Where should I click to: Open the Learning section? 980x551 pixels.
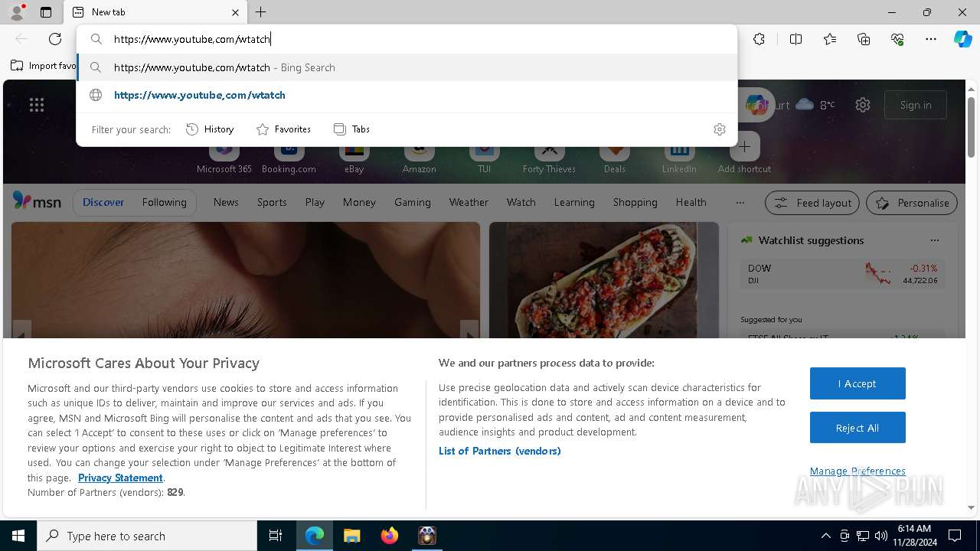[574, 202]
